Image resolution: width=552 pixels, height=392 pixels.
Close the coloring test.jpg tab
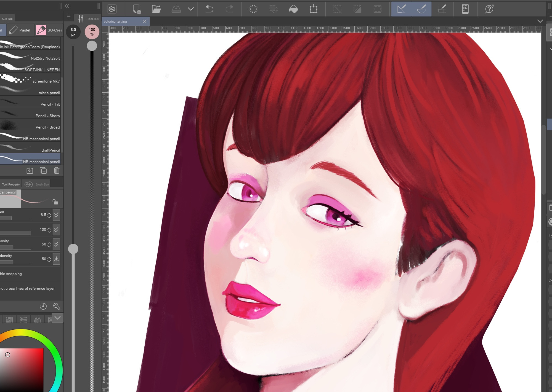click(145, 22)
